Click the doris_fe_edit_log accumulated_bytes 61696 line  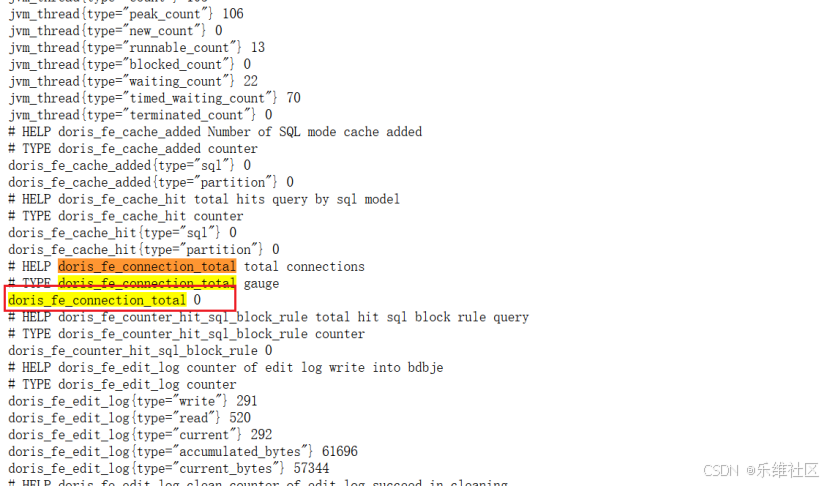click(183, 452)
